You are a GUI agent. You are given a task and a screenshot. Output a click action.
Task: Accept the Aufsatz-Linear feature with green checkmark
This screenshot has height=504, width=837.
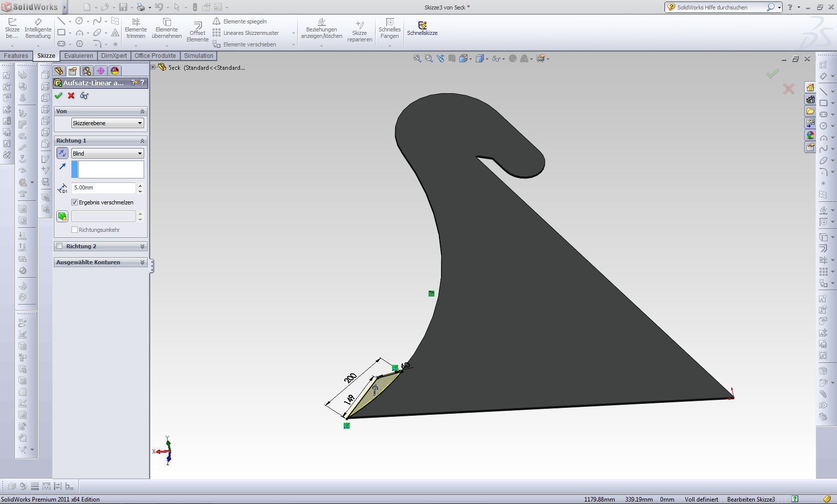58,96
